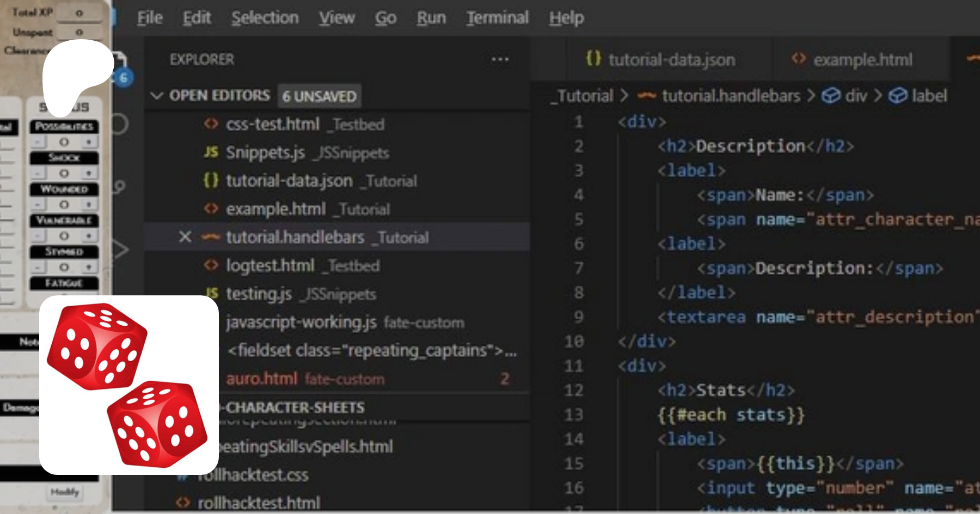Increase Wounded with the plus button
Image resolution: width=980 pixels, height=514 pixels.
point(88,205)
